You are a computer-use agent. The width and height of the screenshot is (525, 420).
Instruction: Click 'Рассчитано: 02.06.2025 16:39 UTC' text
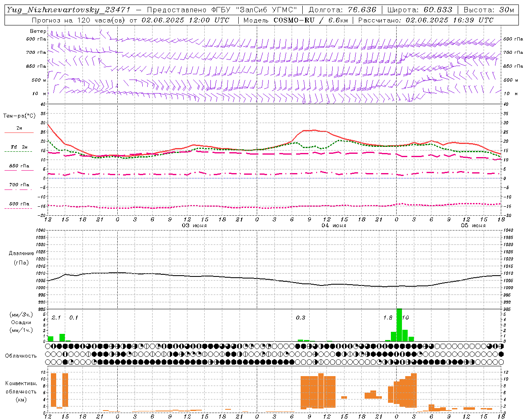click(426, 20)
